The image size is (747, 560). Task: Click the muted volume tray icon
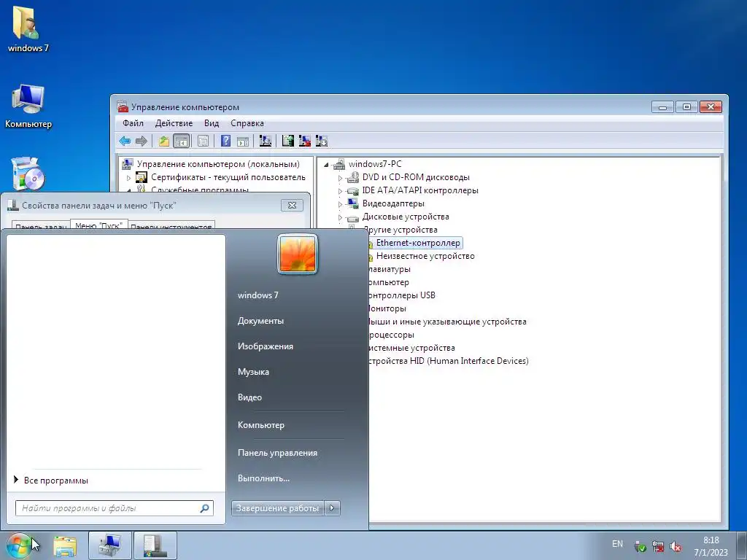click(676, 546)
